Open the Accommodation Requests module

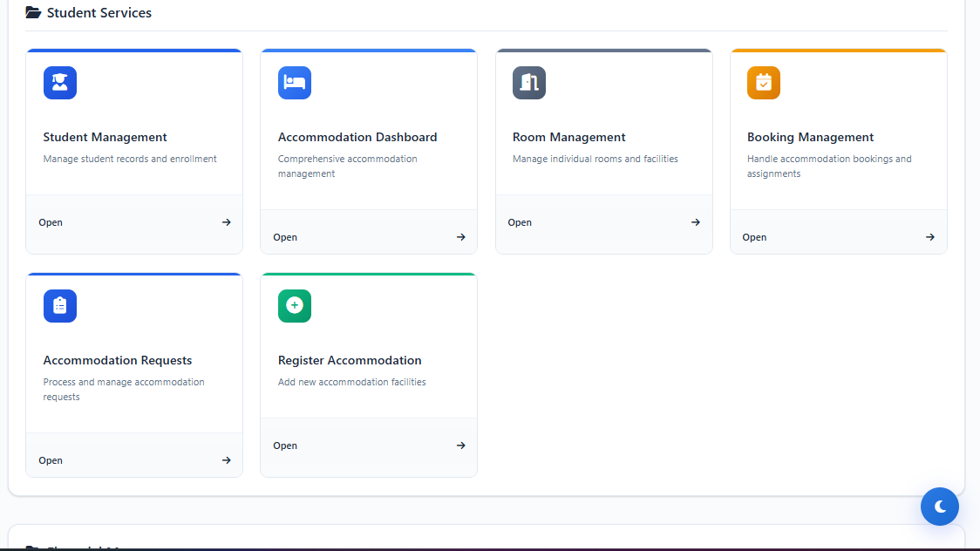tap(51, 460)
